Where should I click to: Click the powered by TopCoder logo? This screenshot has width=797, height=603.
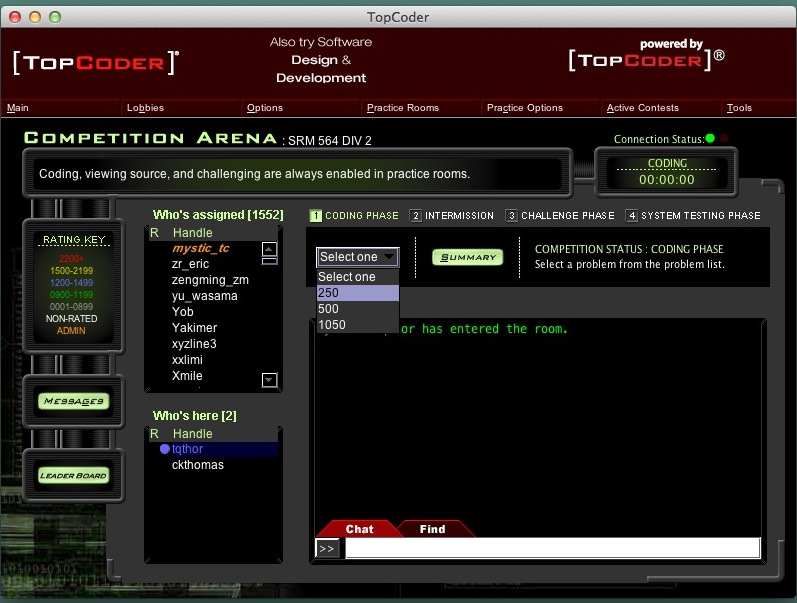click(x=646, y=59)
